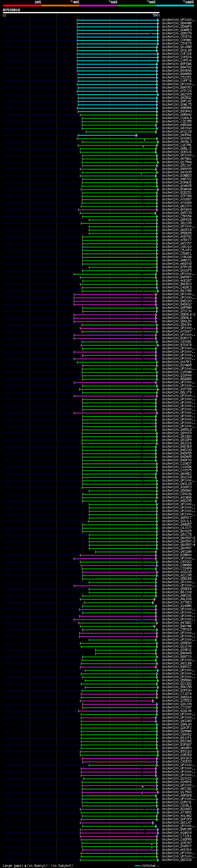This screenshot has width=197, height=868.
Task: Click the white query length bar
Action: (81, 13)
